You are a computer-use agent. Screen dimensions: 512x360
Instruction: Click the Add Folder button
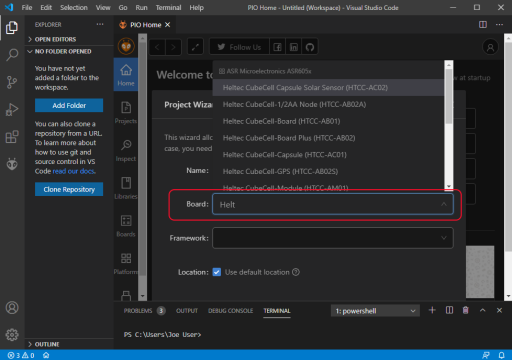click(x=69, y=105)
